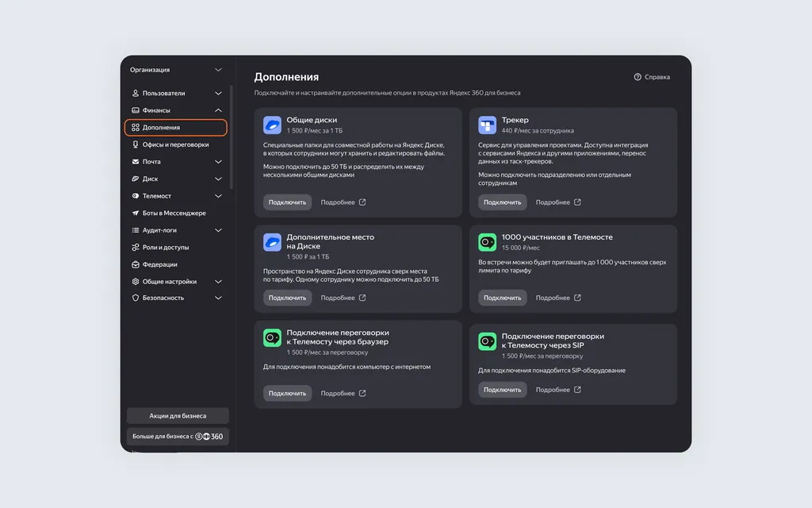Click external-link icon in Трекер card

pyautogui.click(x=577, y=202)
